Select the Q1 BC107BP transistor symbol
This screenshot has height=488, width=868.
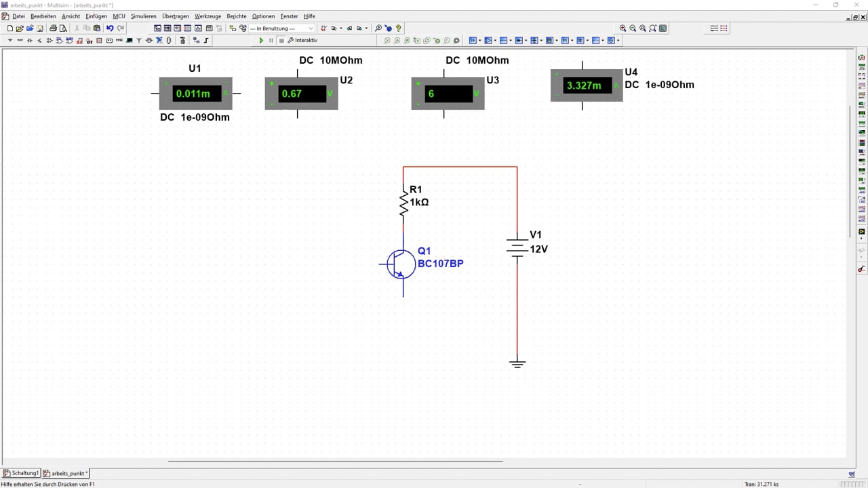[401, 264]
